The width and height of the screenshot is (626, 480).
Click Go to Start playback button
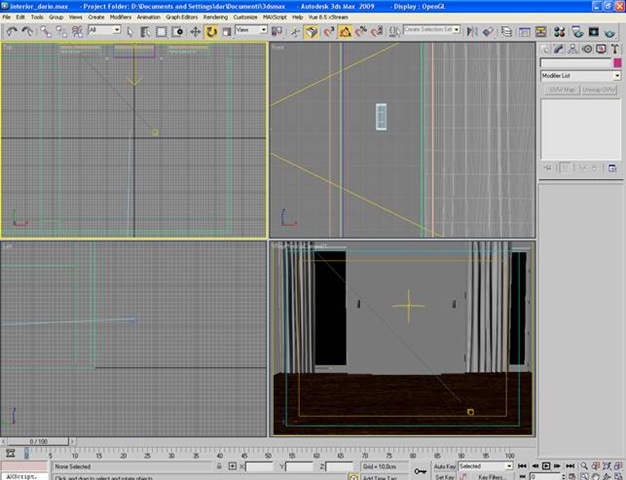point(522,466)
